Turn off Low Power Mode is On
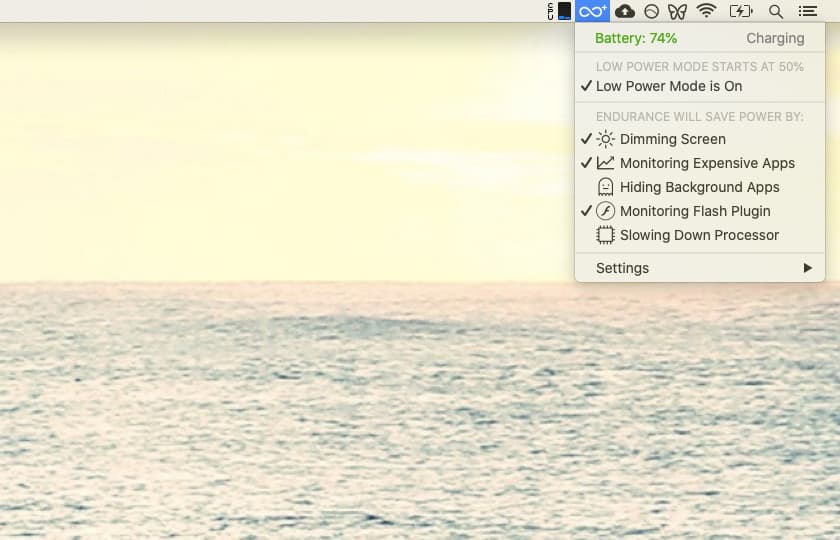Screen dimensions: 840x540 700,86
